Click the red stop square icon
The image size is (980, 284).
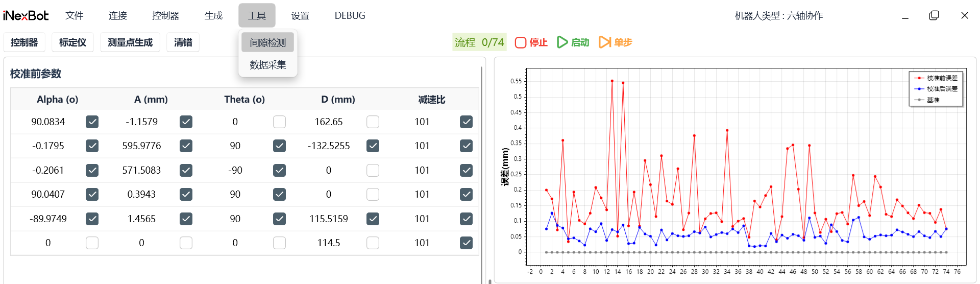point(520,42)
